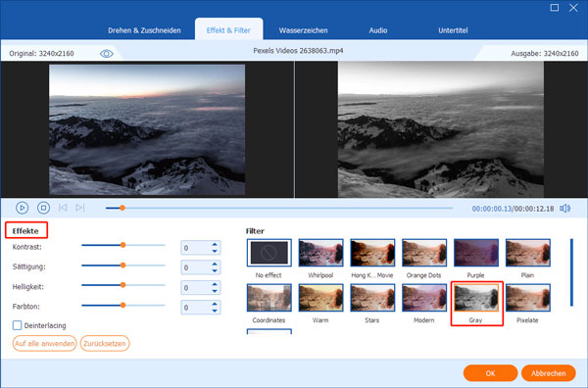Click the Farbton slider handle
The height and width of the screenshot is (388, 588).
(122, 305)
